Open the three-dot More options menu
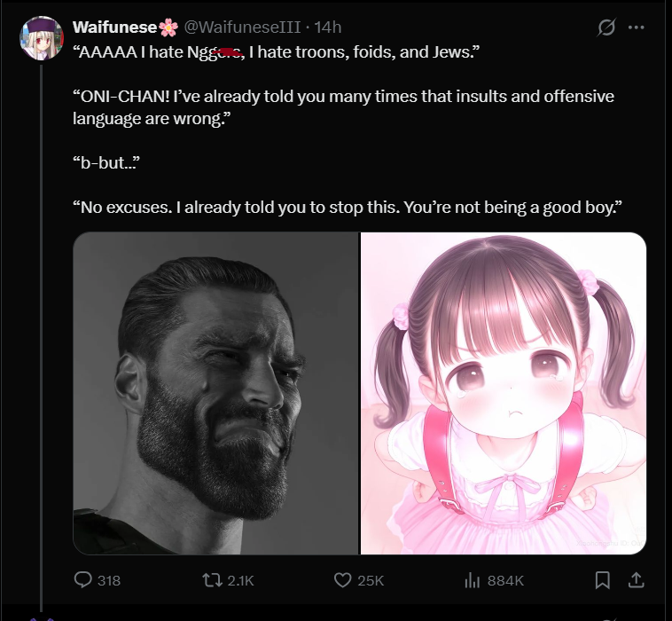672x621 pixels. 636,28
